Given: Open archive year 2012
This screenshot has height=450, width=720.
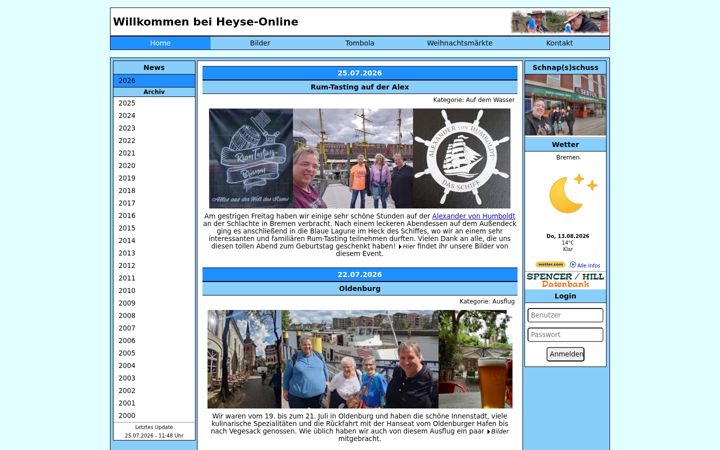Looking at the screenshot, I should (154, 265).
